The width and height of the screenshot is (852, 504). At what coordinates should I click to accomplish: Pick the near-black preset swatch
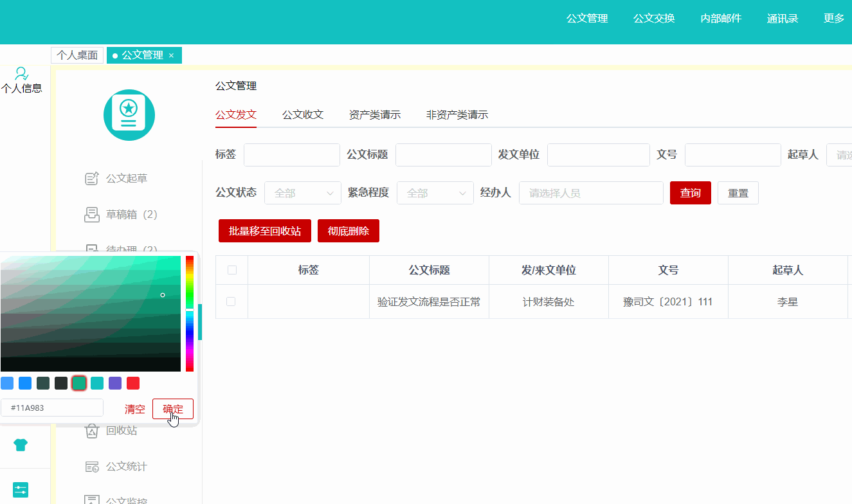tap(61, 383)
